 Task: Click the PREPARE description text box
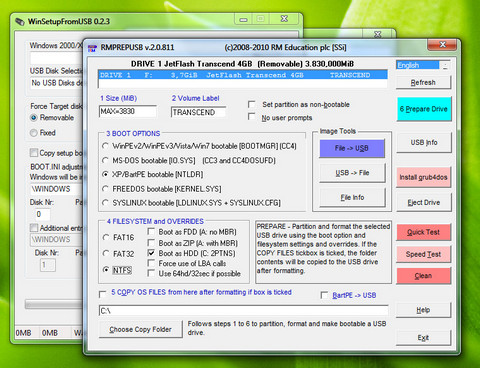(x=323, y=252)
